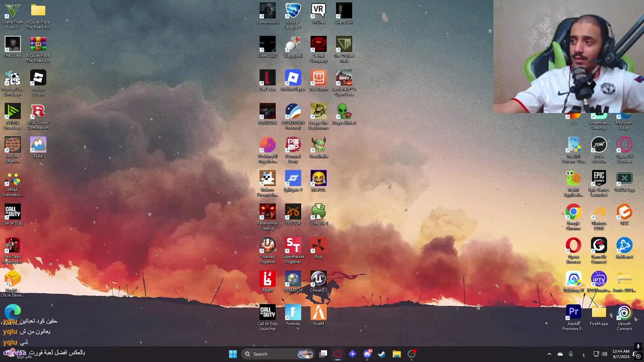Image resolution: width=644 pixels, height=362 pixels.
Task: Open Task View on the taskbar
Action: click(324, 354)
